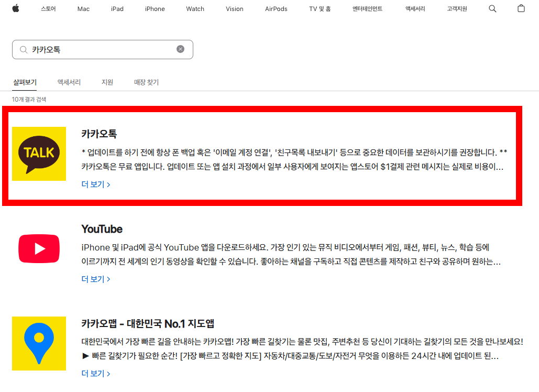Open the YouTube result title
The width and height of the screenshot is (539, 392).
pyautogui.click(x=102, y=229)
